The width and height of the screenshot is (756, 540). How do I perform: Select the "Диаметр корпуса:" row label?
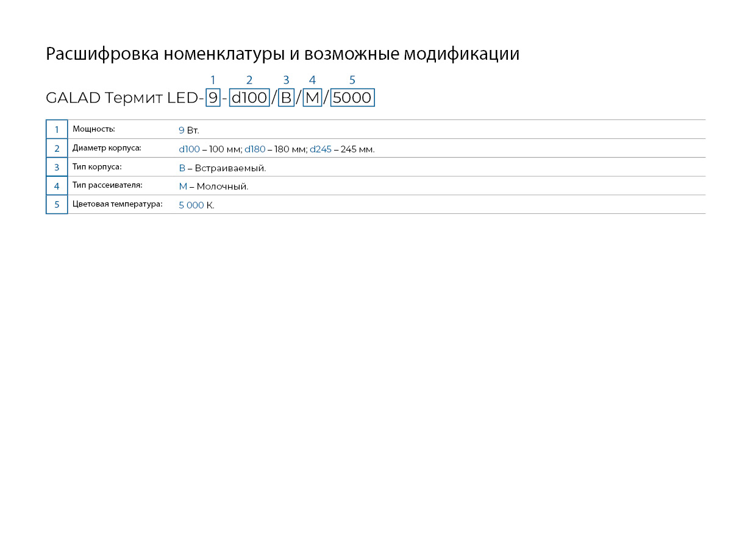(x=107, y=148)
